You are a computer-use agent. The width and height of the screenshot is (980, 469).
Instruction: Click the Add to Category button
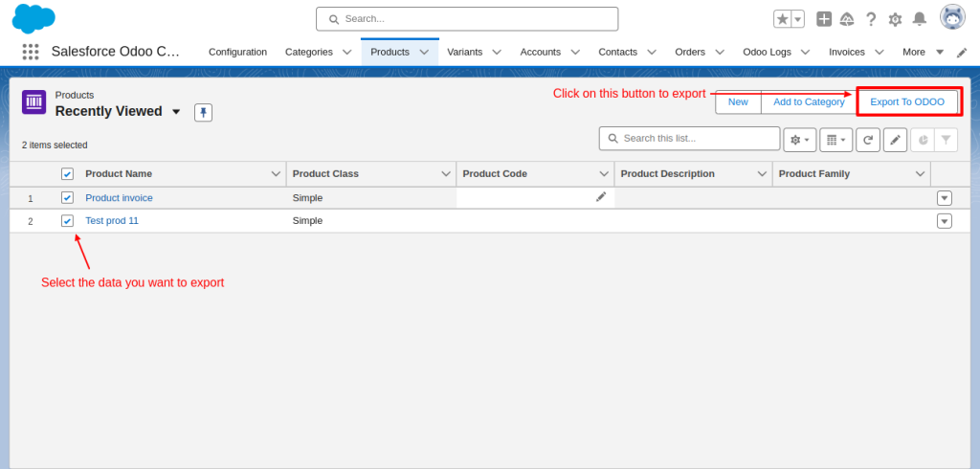(809, 101)
